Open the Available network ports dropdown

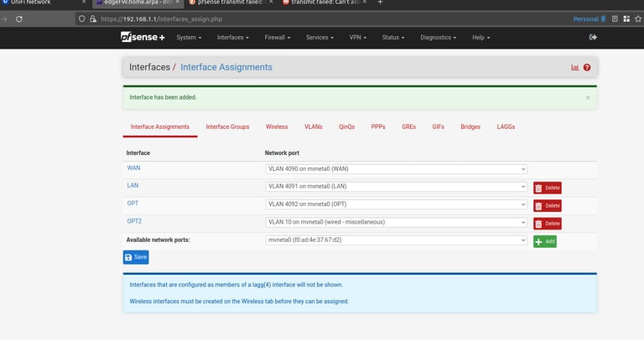point(397,240)
